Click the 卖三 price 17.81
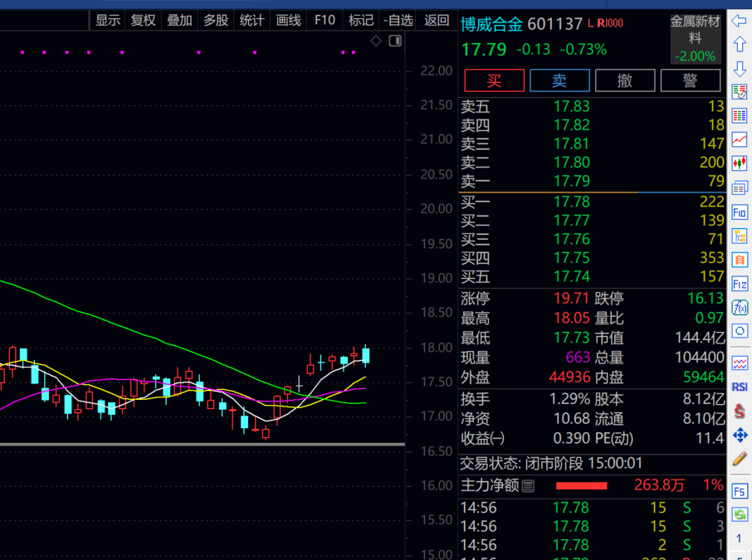This screenshot has height=560, width=752. point(572,144)
